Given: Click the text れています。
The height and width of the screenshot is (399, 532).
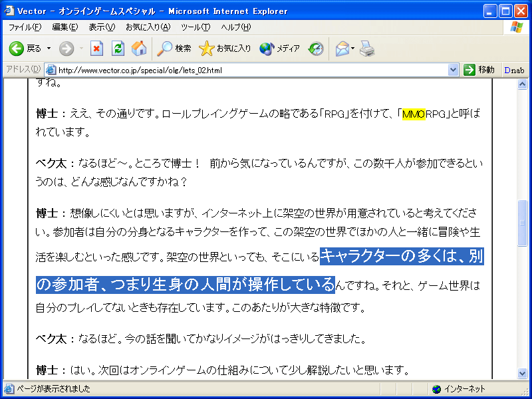Looking at the screenshot, I should pyautogui.click(x=63, y=132).
